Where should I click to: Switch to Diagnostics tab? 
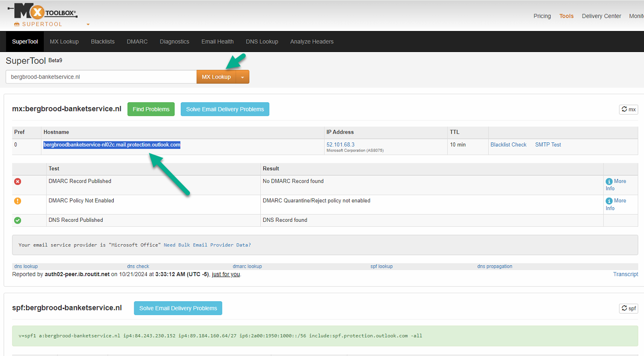174,42
